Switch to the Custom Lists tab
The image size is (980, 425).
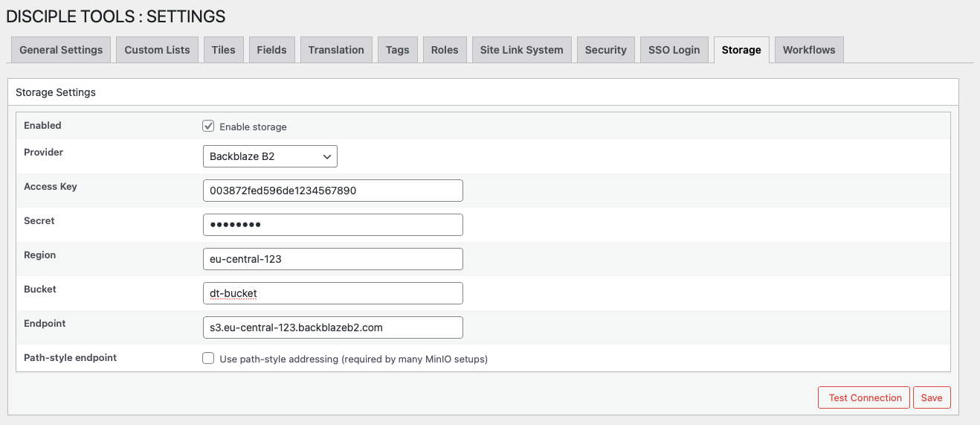pyautogui.click(x=157, y=50)
